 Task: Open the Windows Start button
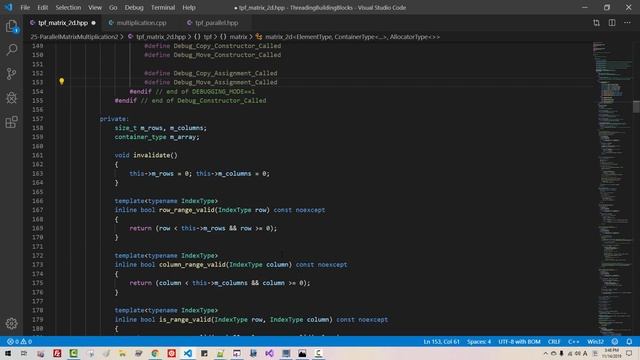[8, 353]
